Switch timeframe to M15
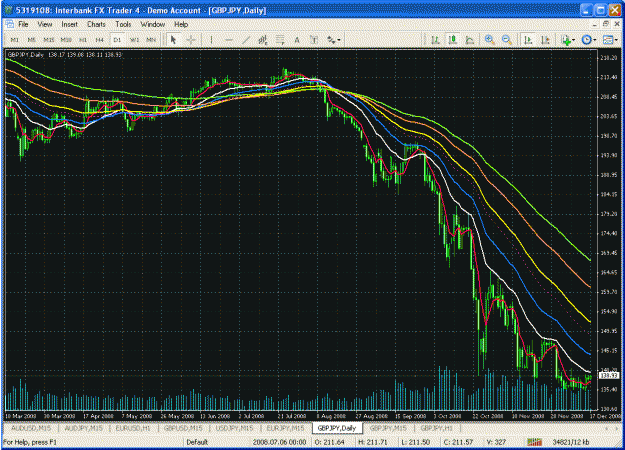 click(49, 40)
